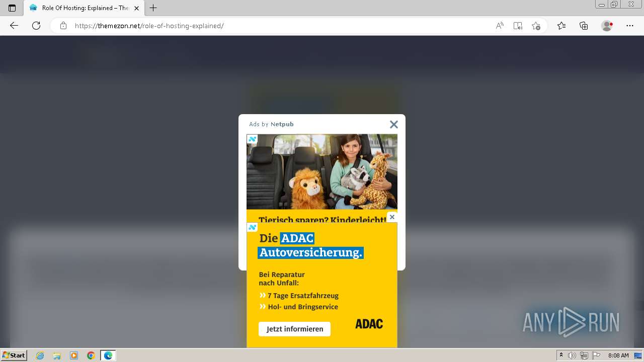Click the ad choices icon on the photo ad
The image size is (644, 362).
[252, 139]
